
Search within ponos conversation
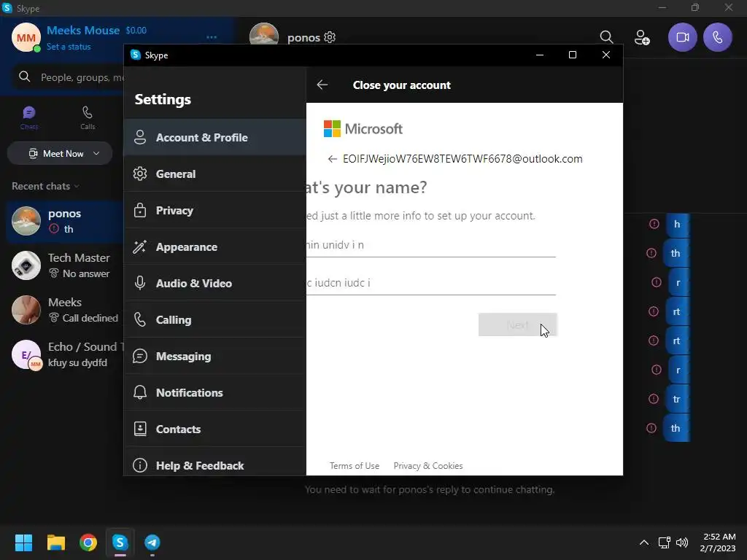coord(606,37)
